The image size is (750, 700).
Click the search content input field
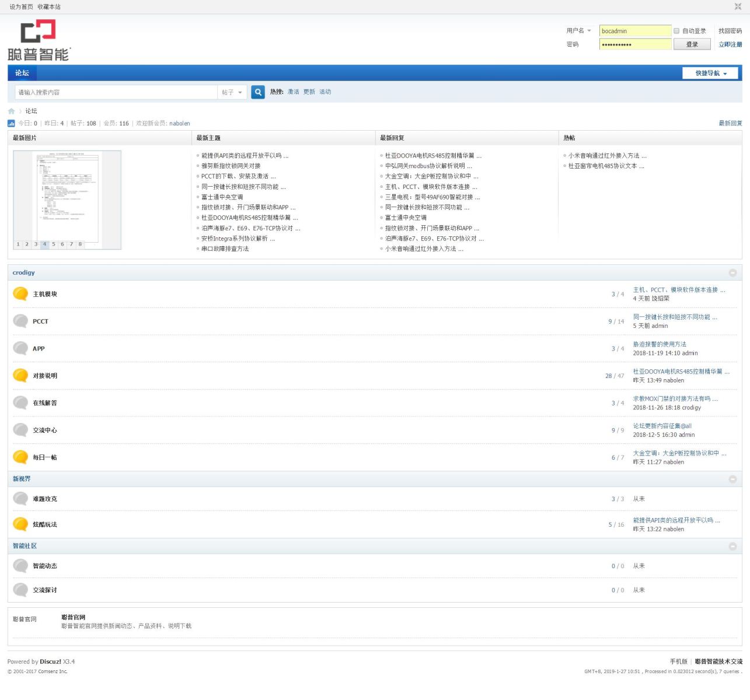[117, 92]
